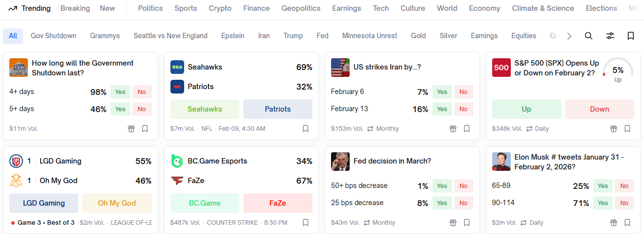Screen dimensions: 644x234
Task: Select Yes for February 13 Iran strike
Action: pos(442,109)
